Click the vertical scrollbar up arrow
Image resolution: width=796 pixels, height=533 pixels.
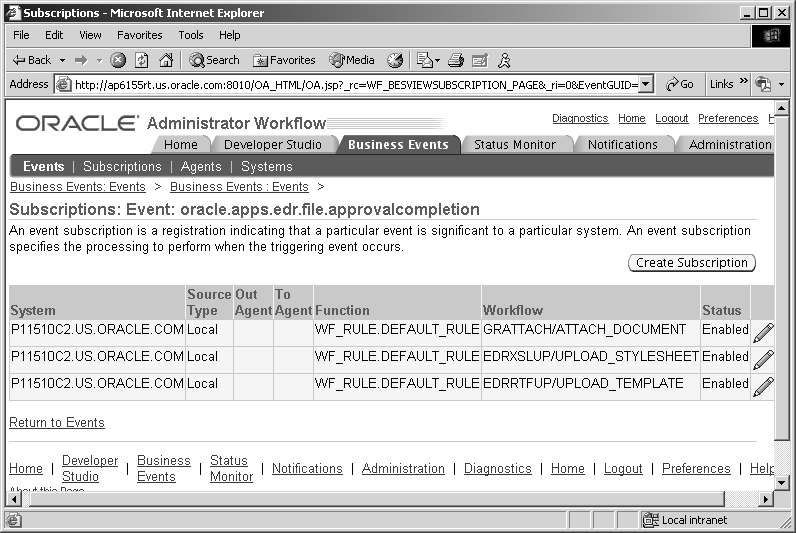[x=782, y=108]
